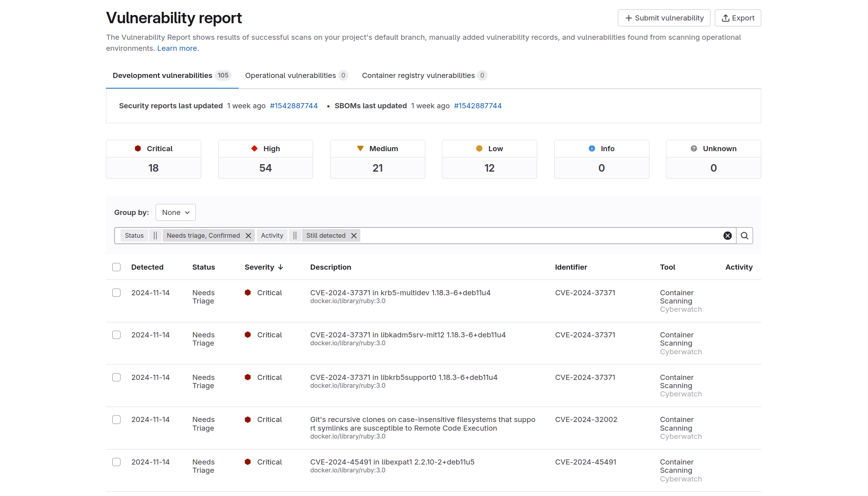The image size is (868, 496).
Task: Select checkbox for krb5-multidev vulnerability row
Action: point(116,293)
